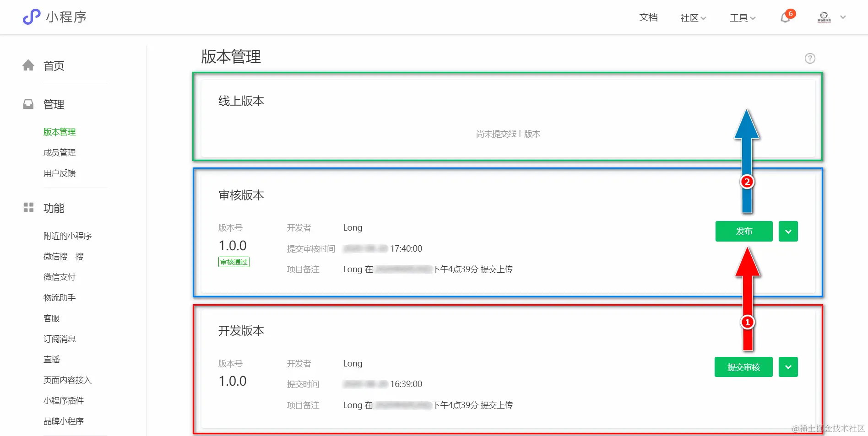Click the 小程序 logo icon

[x=32, y=17]
